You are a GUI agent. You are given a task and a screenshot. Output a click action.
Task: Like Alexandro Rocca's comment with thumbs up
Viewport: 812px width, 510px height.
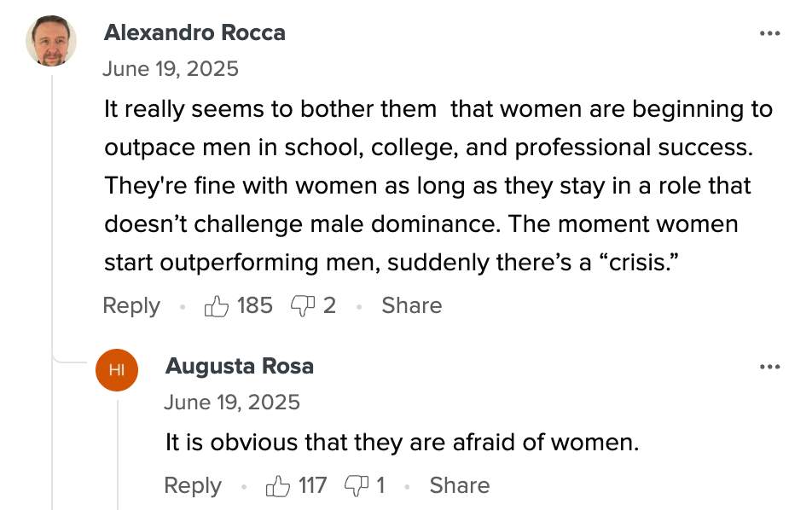[x=217, y=306]
